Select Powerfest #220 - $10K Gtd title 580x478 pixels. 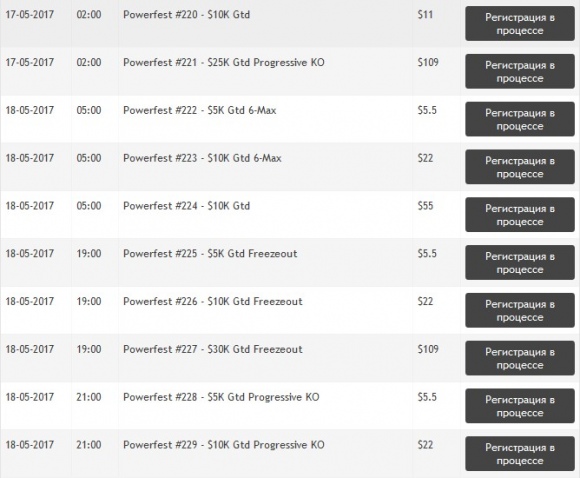(186, 15)
